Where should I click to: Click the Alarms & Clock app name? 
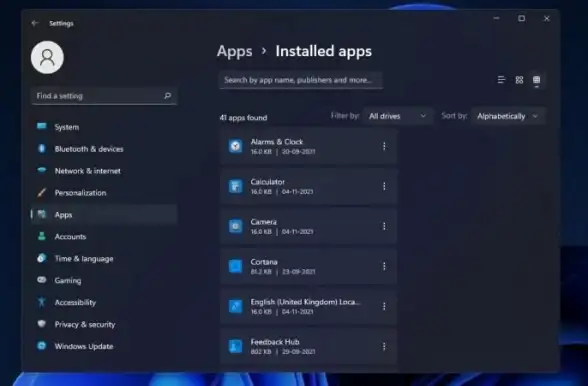(x=277, y=142)
